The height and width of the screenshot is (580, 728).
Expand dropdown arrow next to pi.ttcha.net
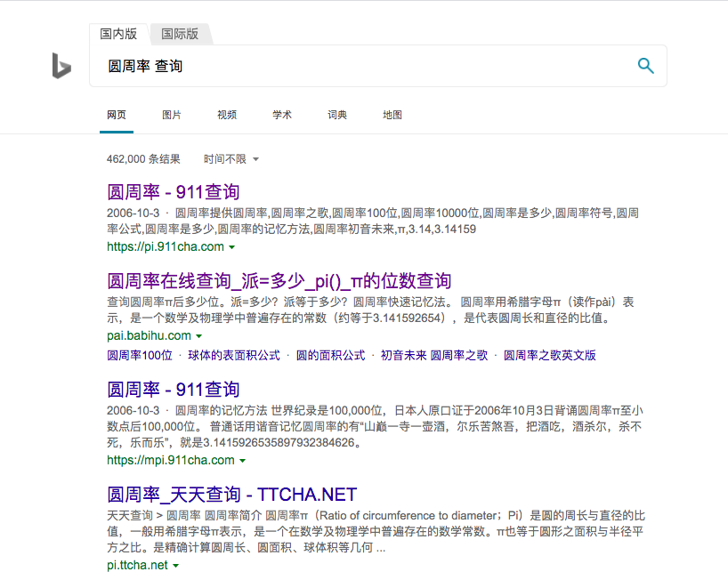175,566
